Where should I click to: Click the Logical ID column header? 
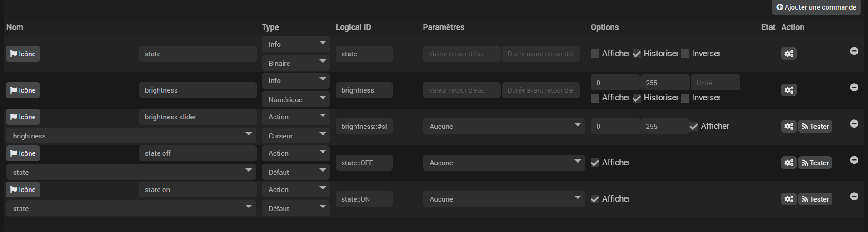[353, 27]
